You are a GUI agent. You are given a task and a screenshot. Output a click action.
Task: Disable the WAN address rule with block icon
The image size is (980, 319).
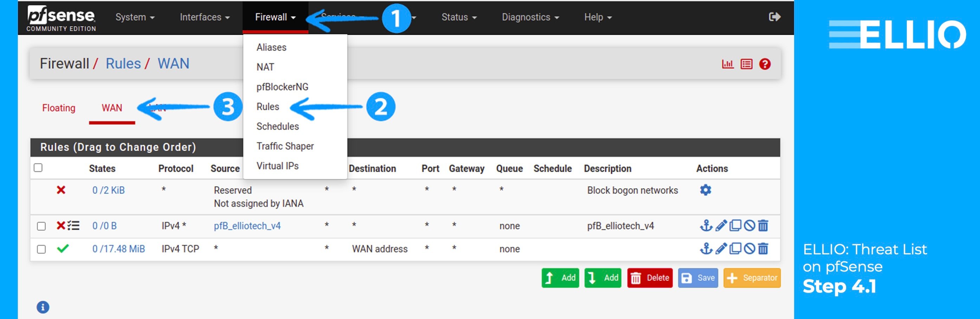(749, 249)
